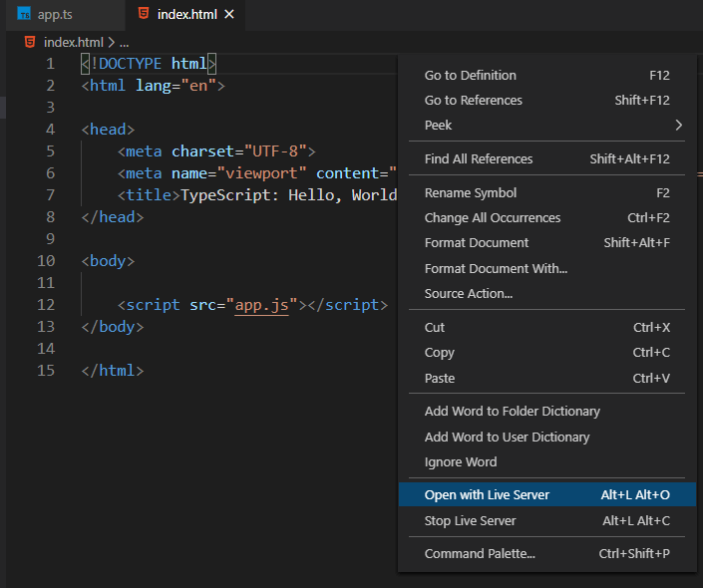Click Add Word to Folder Dictionary
Viewport: 703px width, 588px height.
click(x=512, y=411)
